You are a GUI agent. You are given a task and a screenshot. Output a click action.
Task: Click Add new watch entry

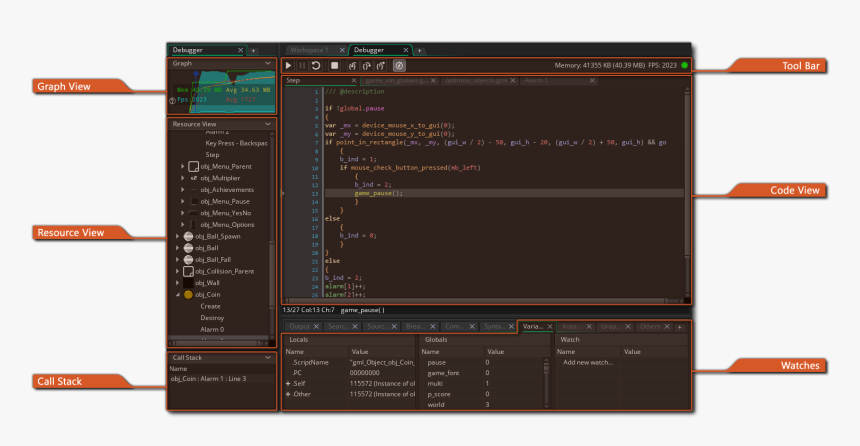(x=587, y=363)
